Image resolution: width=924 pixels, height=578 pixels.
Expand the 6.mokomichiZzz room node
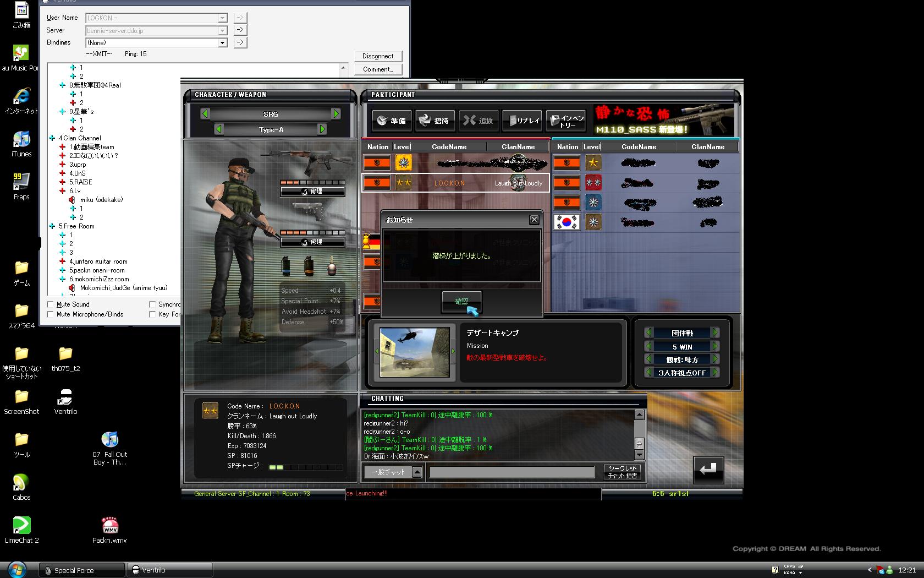click(63, 279)
